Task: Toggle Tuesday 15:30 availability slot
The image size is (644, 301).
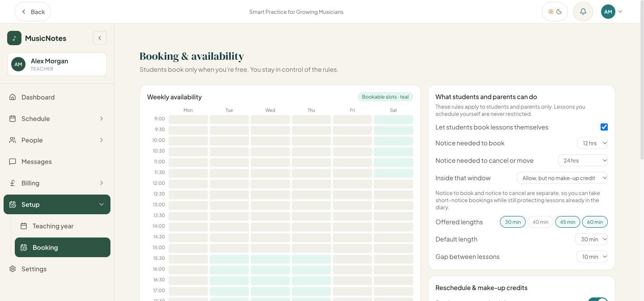Action: coord(229,259)
